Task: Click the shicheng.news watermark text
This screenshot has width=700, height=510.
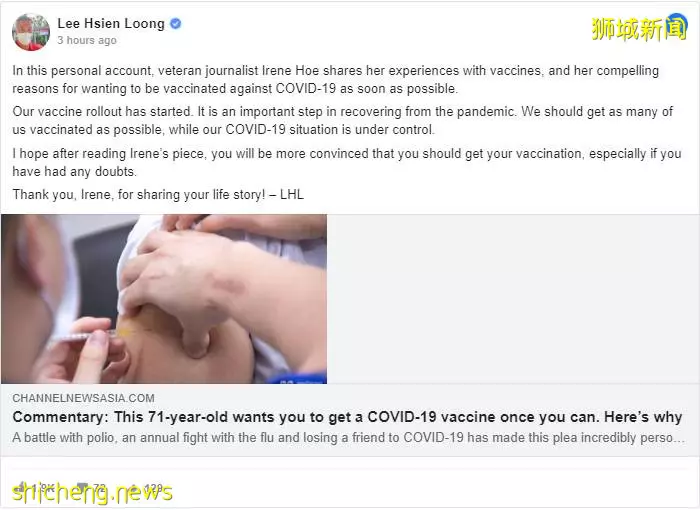Action: tap(92, 493)
